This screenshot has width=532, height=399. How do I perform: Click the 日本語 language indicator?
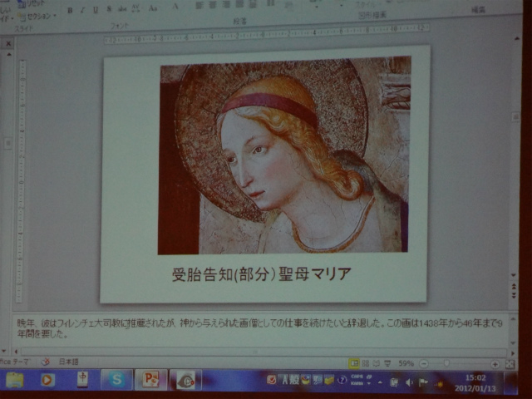pos(68,362)
